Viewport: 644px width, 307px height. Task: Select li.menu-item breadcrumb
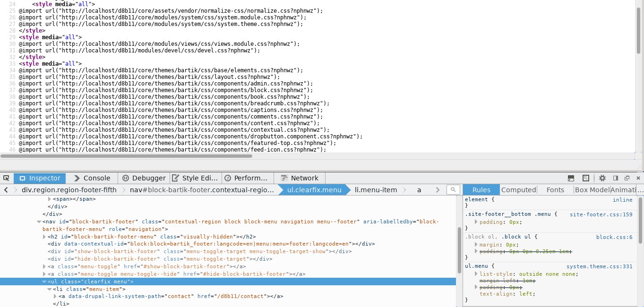point(376,190)
